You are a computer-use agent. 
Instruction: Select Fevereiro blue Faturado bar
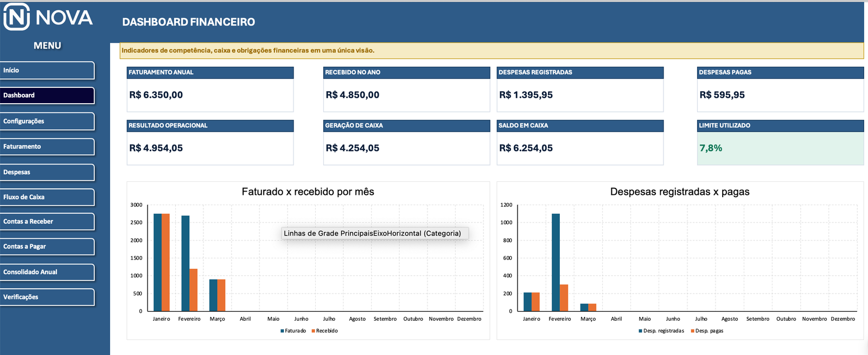pos(186,263)
